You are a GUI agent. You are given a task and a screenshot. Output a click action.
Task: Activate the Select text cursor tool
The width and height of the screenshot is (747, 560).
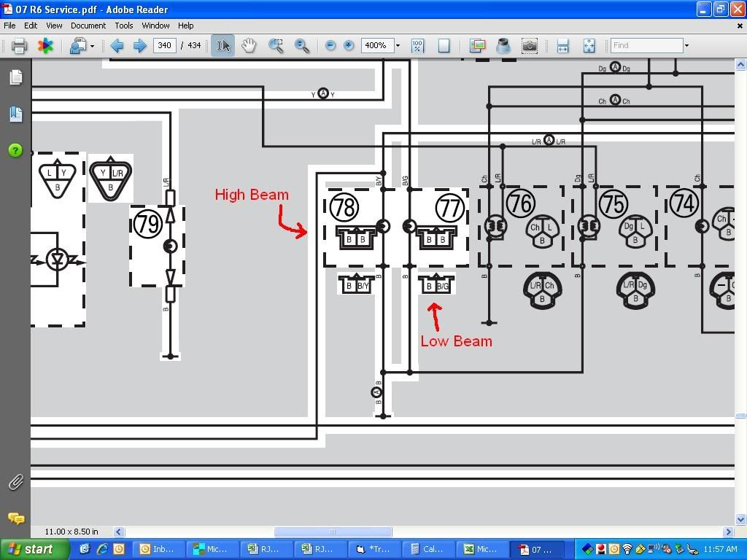pos(223,46)
